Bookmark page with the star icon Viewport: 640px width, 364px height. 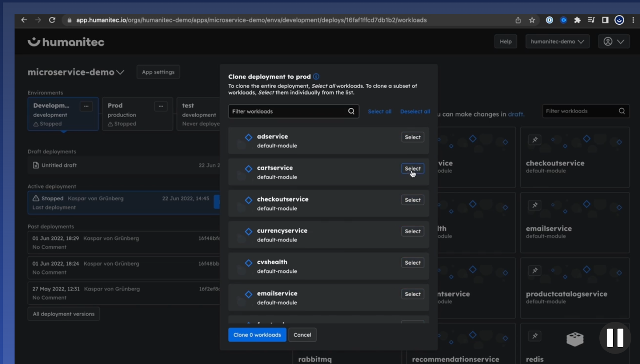click(532, 20)
